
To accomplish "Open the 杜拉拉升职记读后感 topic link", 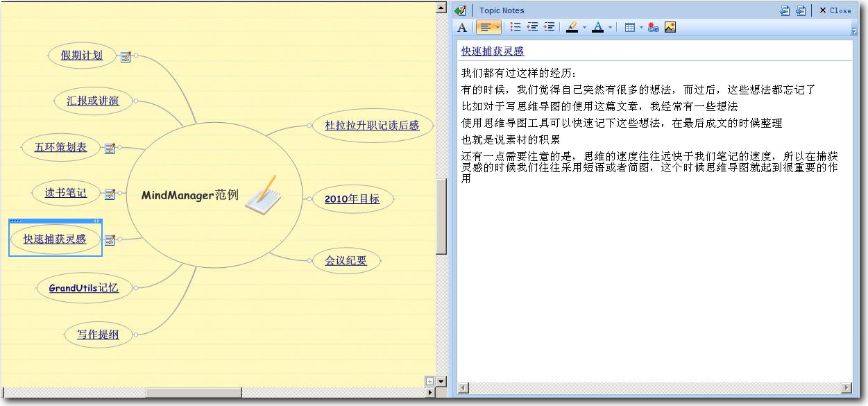I will point(372,126).
